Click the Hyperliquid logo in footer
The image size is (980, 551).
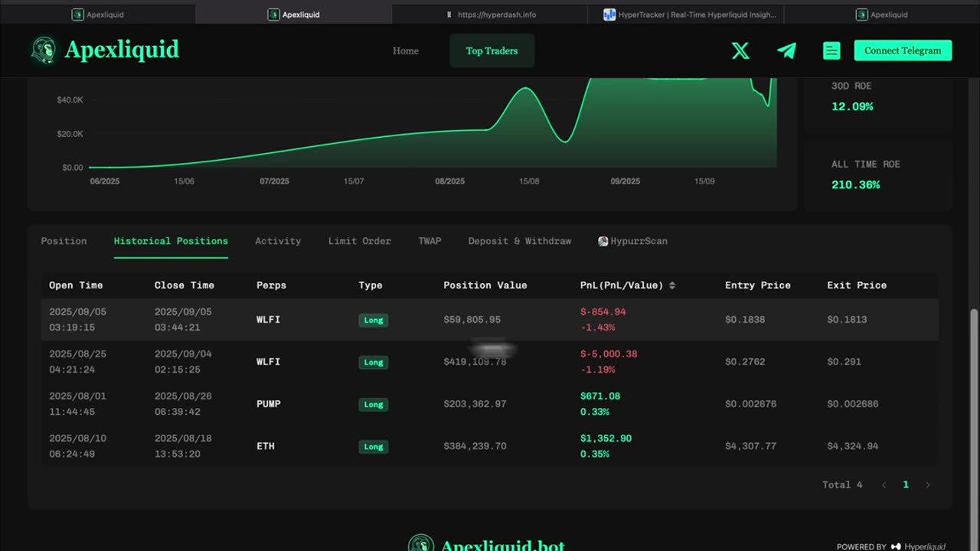click(x=918, y=546)
